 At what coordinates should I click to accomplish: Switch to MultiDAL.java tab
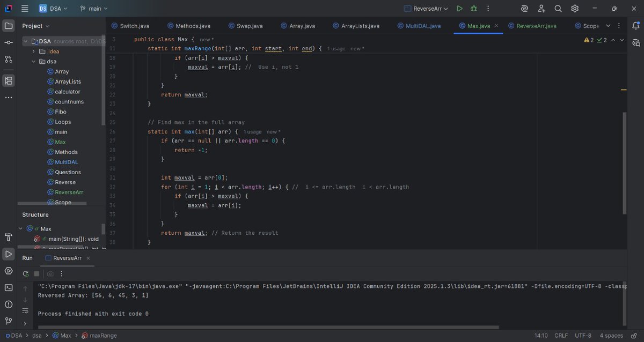click(419, 26)
